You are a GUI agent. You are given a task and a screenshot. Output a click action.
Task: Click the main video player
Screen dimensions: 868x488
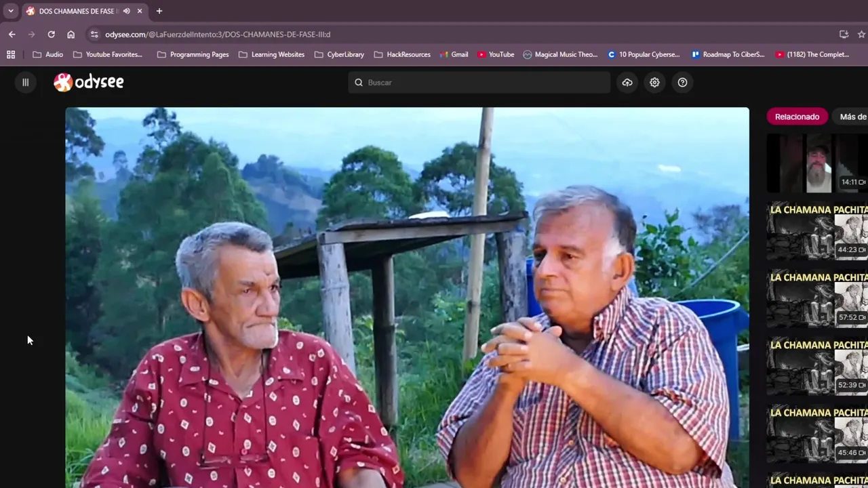click(x=407, y=298)
